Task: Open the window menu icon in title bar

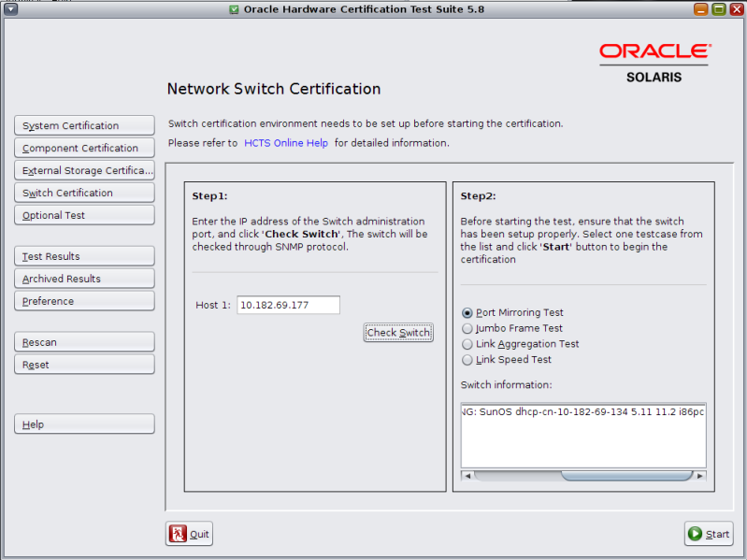Action: pyautogui.click(x=10, y=9)
